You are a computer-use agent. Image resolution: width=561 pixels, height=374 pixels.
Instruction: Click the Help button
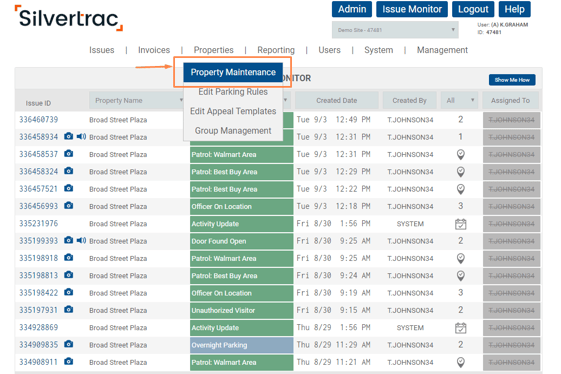tap(514, 9)
